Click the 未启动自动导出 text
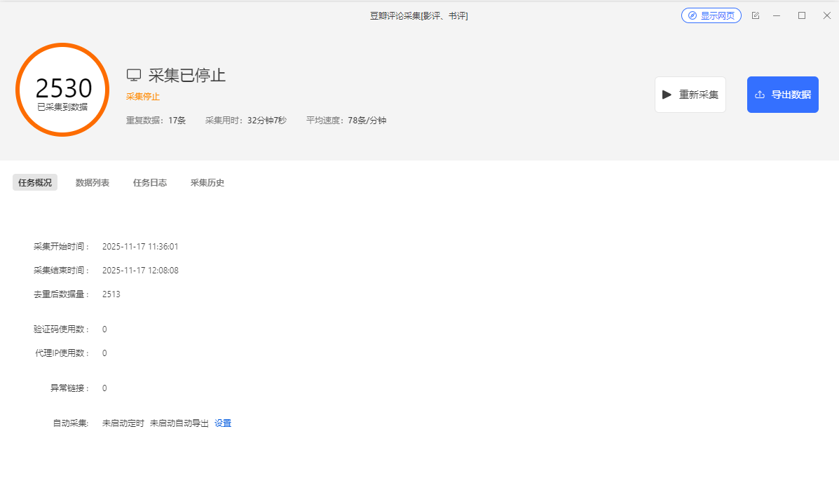This screenshot has height=504, width=839. 179,423
